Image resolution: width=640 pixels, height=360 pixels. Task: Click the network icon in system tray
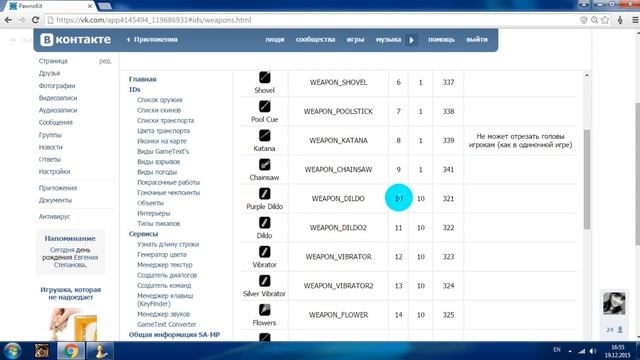[582, 351]
